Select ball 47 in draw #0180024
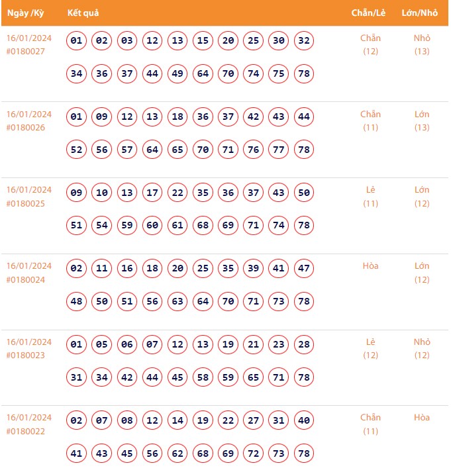This screenshot has width=451, height=476. coord(304,269)
